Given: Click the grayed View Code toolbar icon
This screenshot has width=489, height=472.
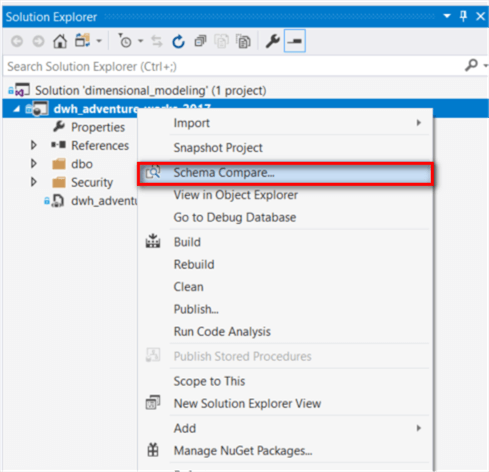Looking at the screenshot, I should (221, 42).
